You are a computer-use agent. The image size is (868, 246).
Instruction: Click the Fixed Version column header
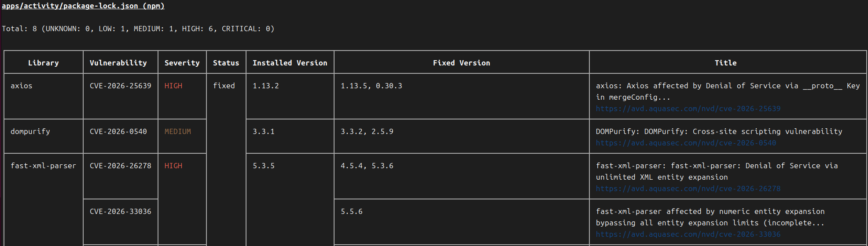click(x=461, y=63)
